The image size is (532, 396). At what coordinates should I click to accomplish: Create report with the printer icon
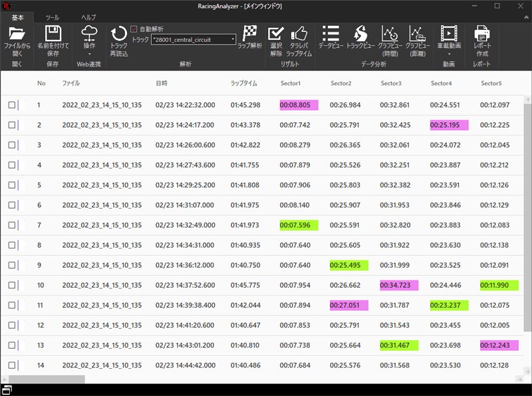pyautogui.click(x=482, y=34)
